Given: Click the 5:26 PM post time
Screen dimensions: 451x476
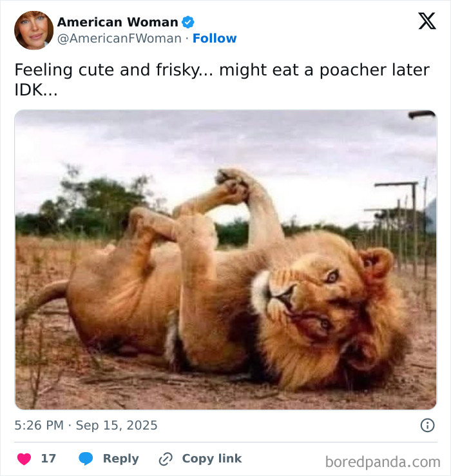Looking at the screenshot, I should [x=40, y=426].
